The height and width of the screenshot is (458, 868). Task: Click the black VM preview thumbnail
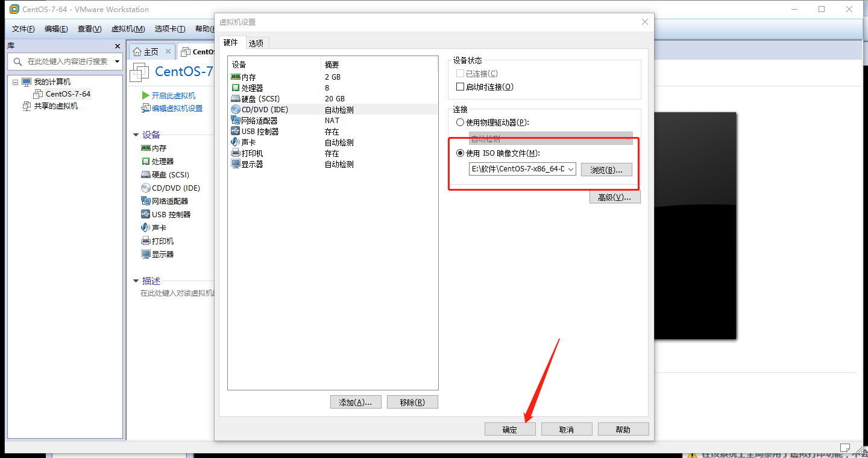[x=696, y=226]
